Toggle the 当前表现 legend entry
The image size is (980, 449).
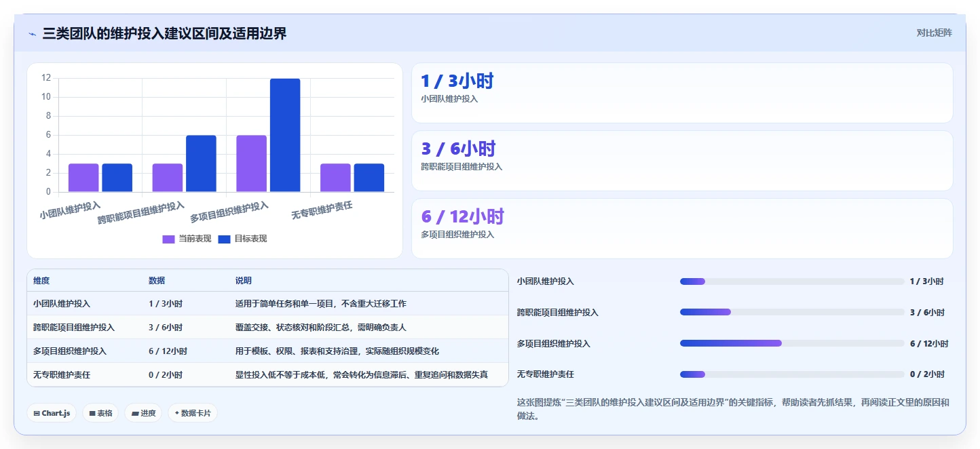pos(187,239)
